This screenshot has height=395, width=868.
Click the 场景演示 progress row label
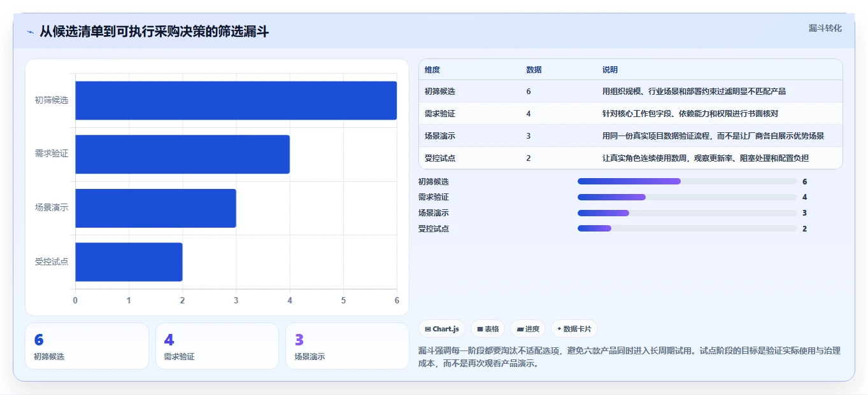(x=434, y=213)
